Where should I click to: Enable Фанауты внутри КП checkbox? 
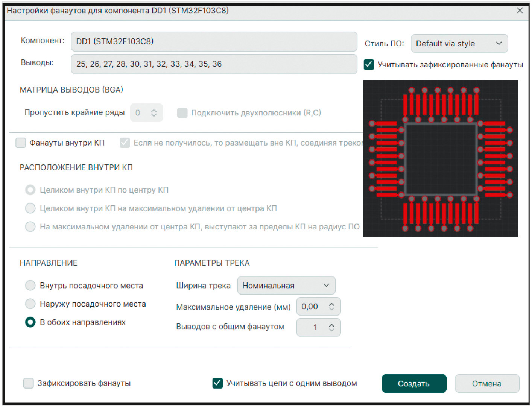coord(21,143)
